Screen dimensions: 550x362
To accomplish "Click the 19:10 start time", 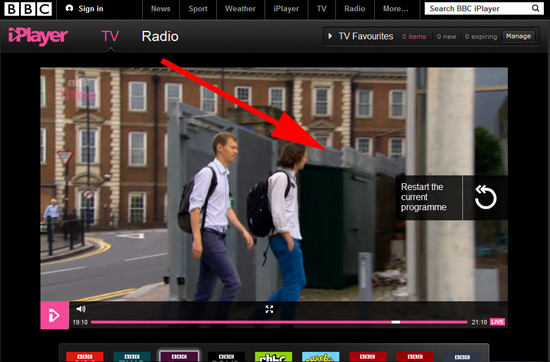I will pyautogui.click(x=80, y=322).
